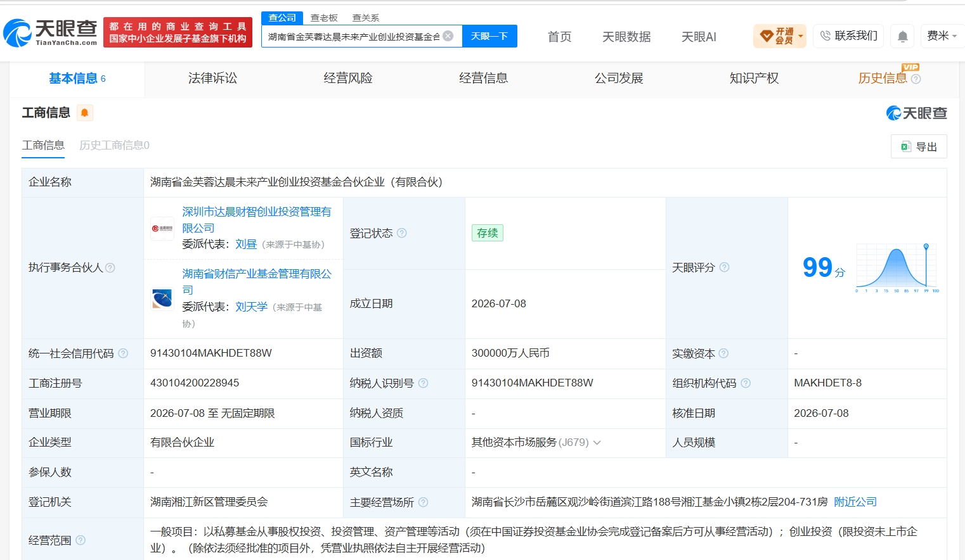Screen dimensions: 965x560
Task: Switch to 查关系 search mode
Action: [365, 18]
